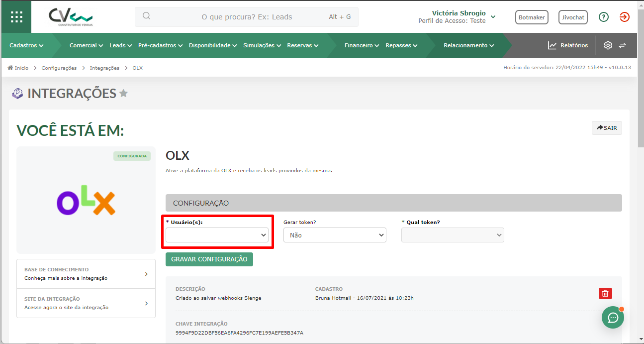Open the Financeiro menu
The image size is (644, 344).
[362, 45]
